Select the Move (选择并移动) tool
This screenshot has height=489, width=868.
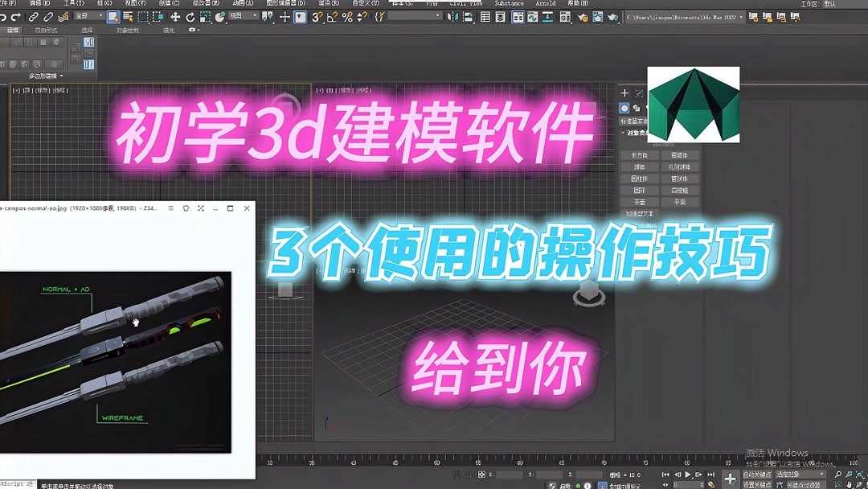176,16
